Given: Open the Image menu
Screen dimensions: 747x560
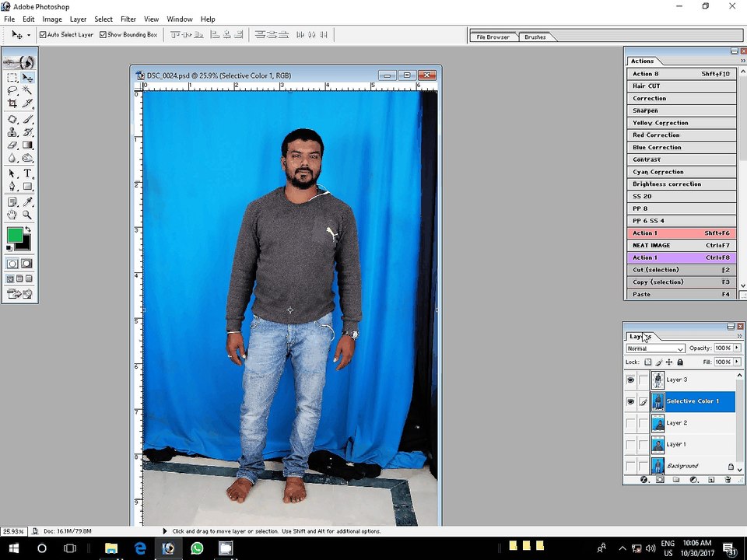Looking at the screenshot, I should [52, 19].
